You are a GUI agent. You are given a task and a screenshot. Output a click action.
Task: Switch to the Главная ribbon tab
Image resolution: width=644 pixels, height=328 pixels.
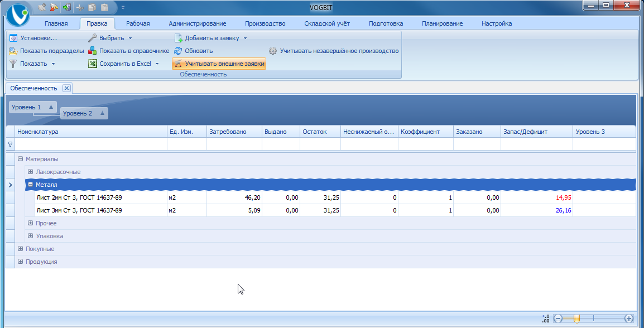point(56,23)
